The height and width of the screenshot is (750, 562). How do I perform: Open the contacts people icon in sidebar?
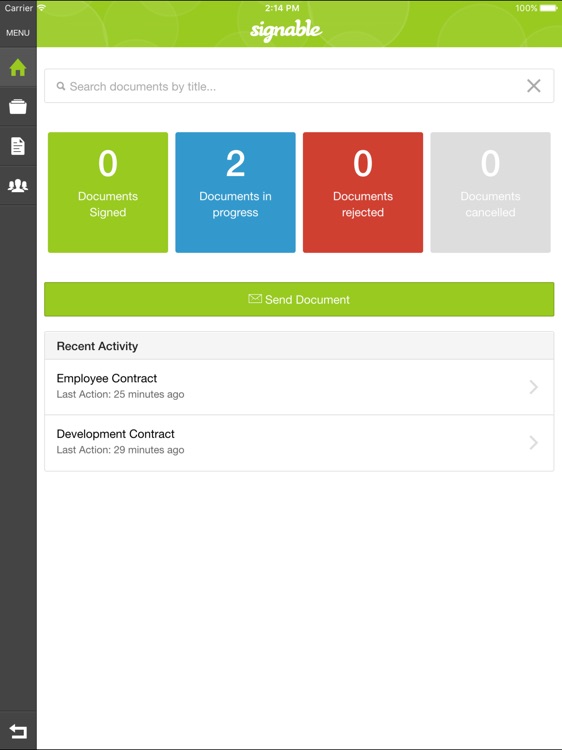[18, 185]
